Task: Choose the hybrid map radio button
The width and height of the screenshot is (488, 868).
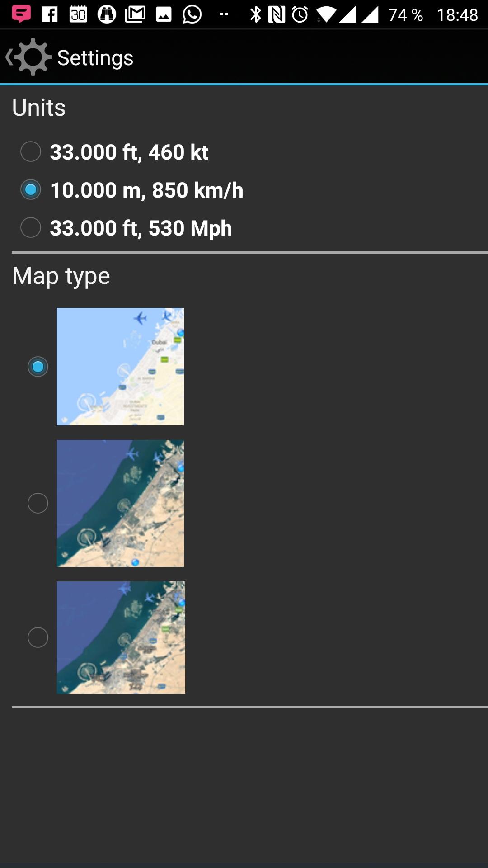Action: point(38,637)
